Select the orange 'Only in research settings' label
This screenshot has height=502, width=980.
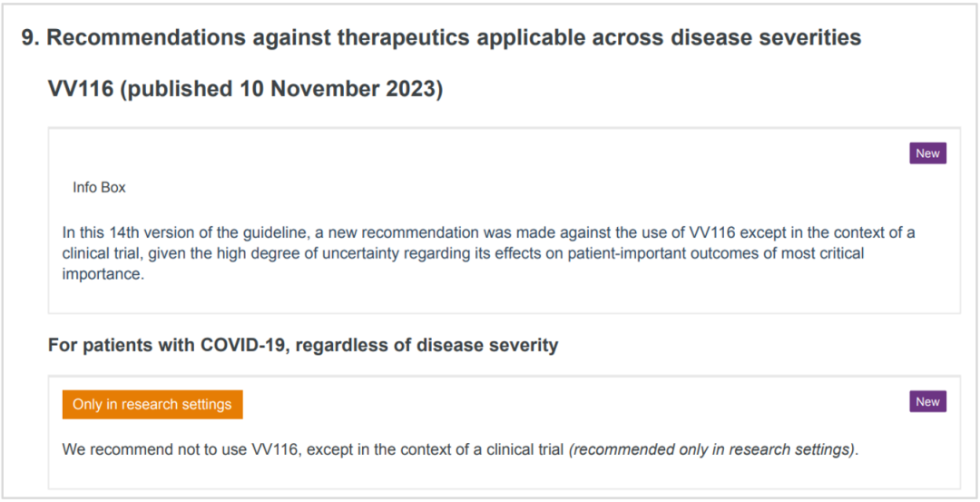(152, 405)
